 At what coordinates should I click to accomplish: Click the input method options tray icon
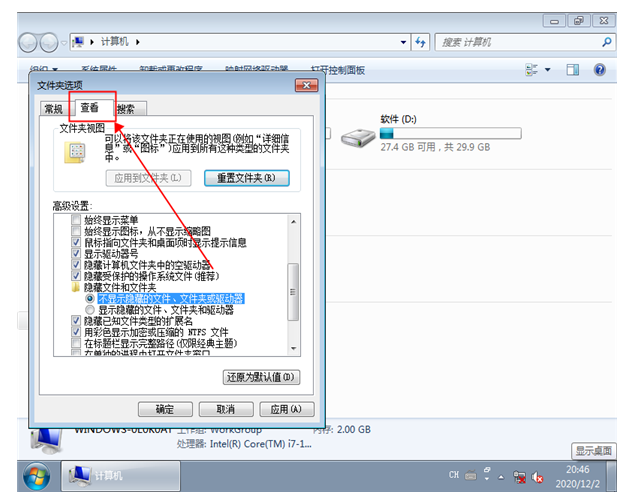487,474
